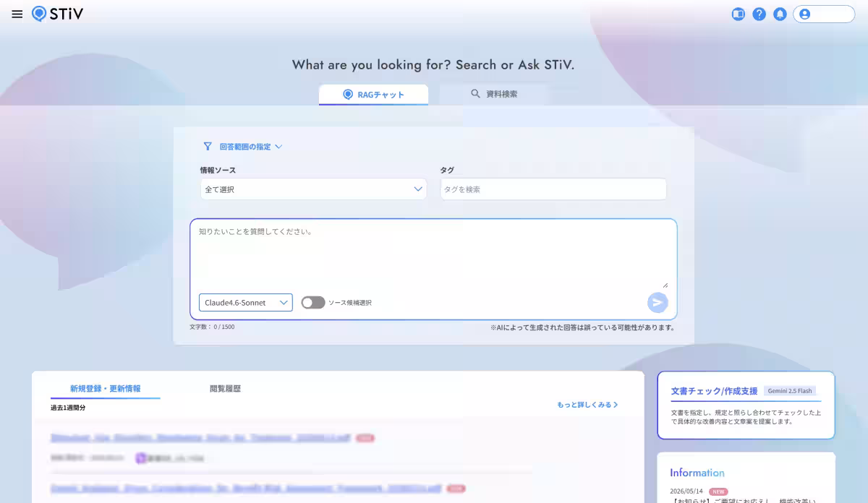Click the STiV logo
868x503 pixels.
[58, 14]
